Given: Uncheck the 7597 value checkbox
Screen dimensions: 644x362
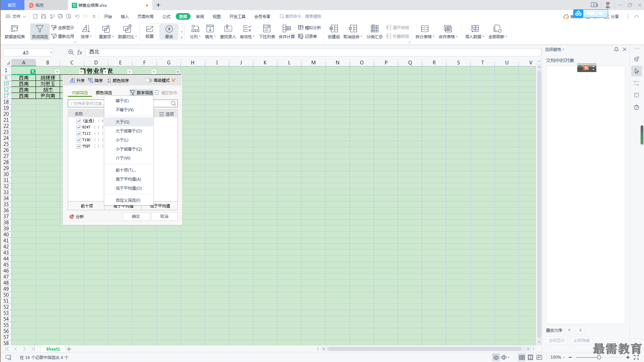Looking at the screenshot, I should coord(79,146).
